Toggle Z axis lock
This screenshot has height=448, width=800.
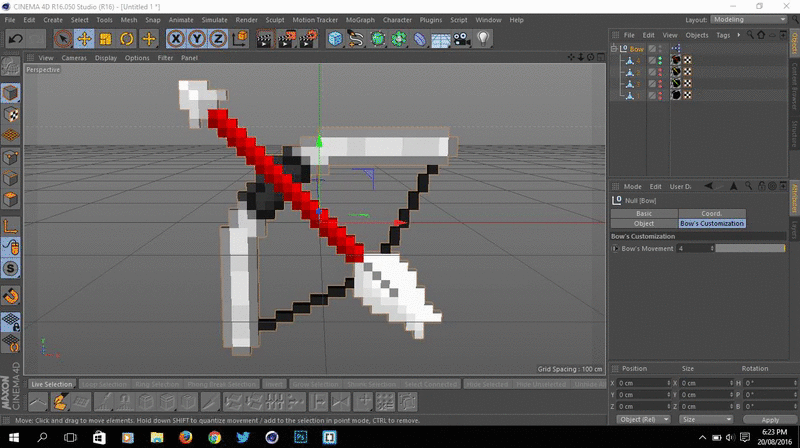(218, 39)
